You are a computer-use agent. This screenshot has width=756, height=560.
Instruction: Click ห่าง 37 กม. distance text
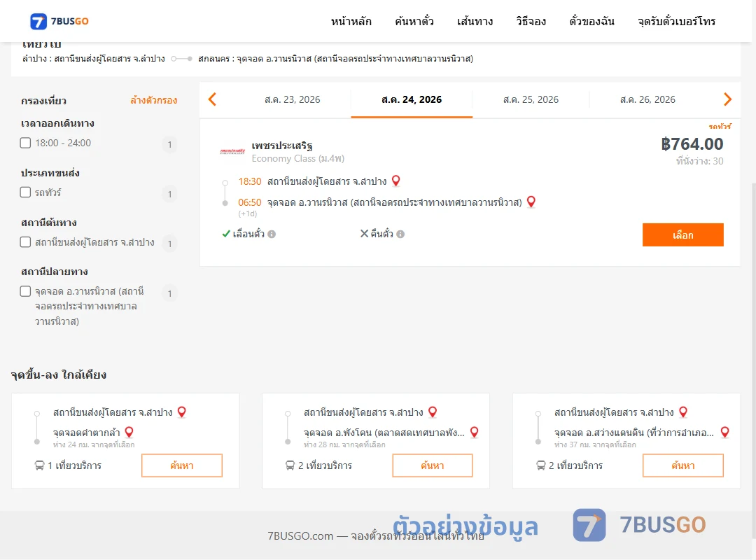click(595, 444)
